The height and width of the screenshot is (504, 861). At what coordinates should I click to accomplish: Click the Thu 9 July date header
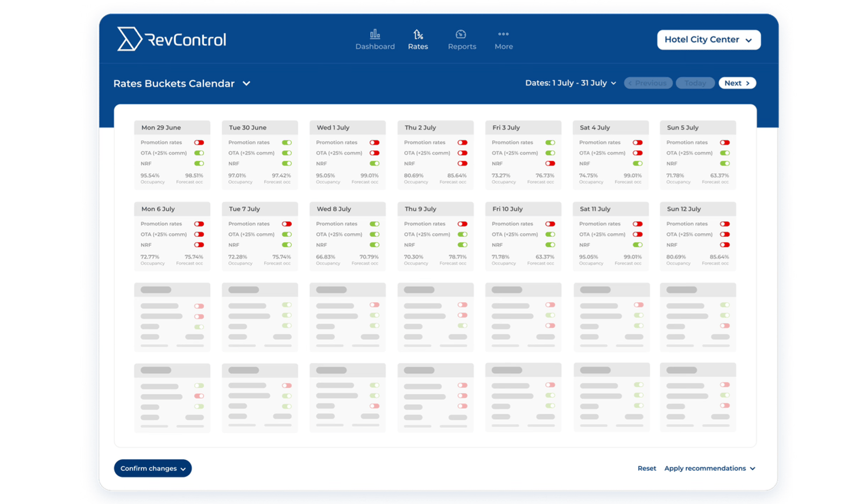pos(435,209)
